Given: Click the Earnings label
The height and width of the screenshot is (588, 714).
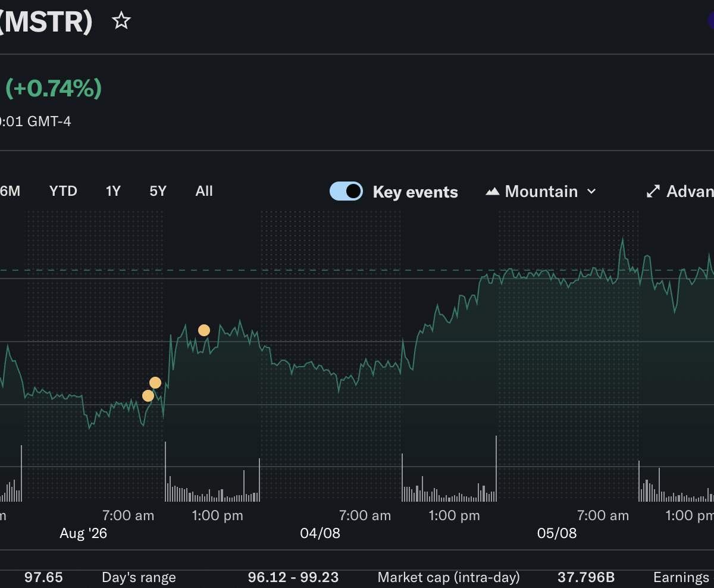Looking at the screenshot, I should pyautogui.click(x=682, y=577).
